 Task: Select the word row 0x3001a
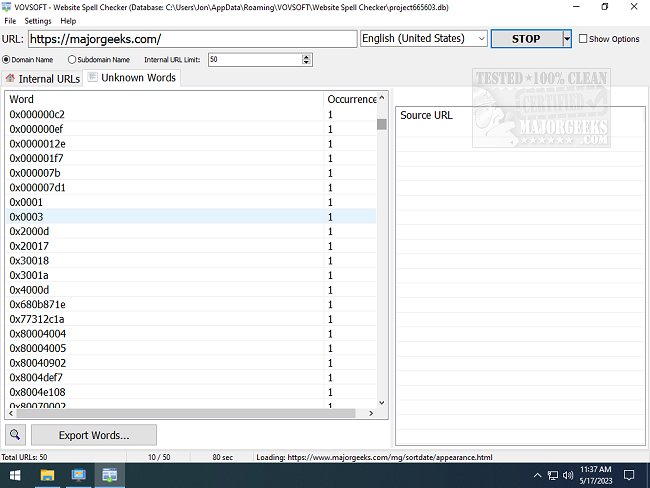[191, 275]
